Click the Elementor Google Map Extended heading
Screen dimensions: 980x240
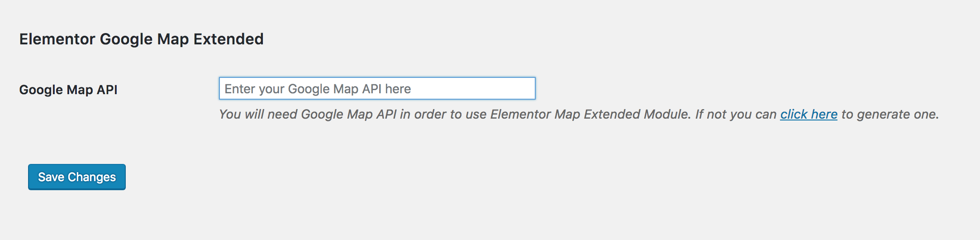click(x=141, y=39)
